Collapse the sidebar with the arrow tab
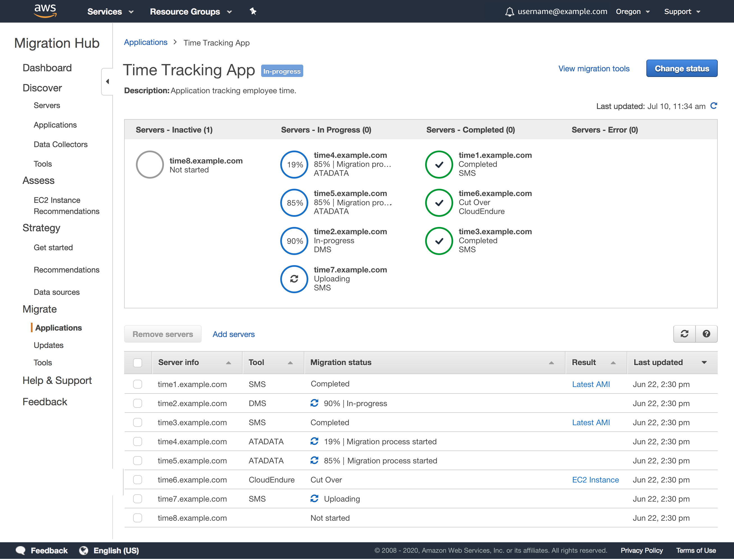This screenshot has height=560, width=734. click(107, 81)
